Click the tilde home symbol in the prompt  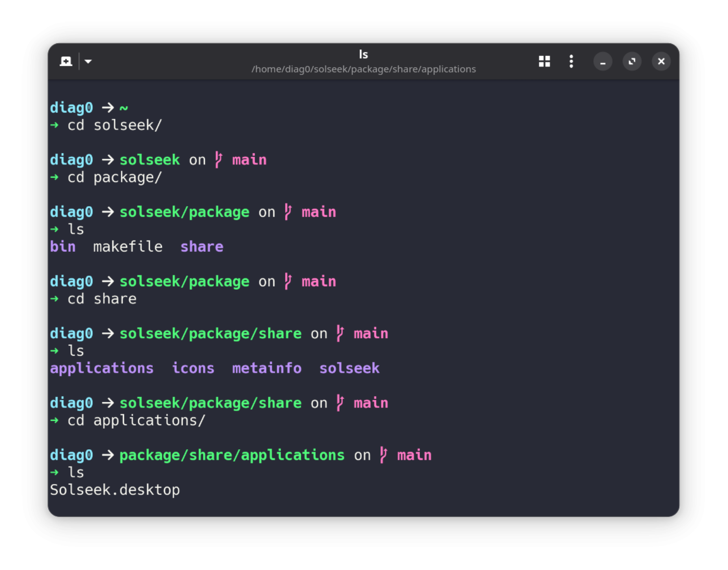[x=124, y=107]
